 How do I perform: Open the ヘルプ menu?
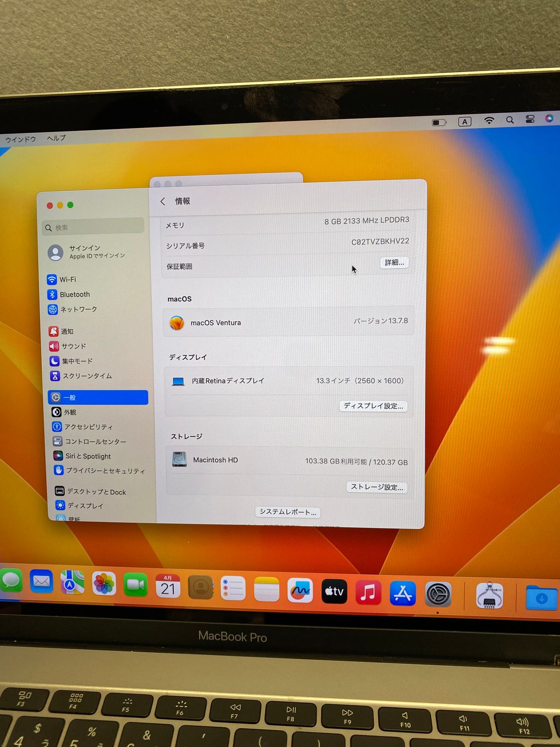click(x=56, y=138)
